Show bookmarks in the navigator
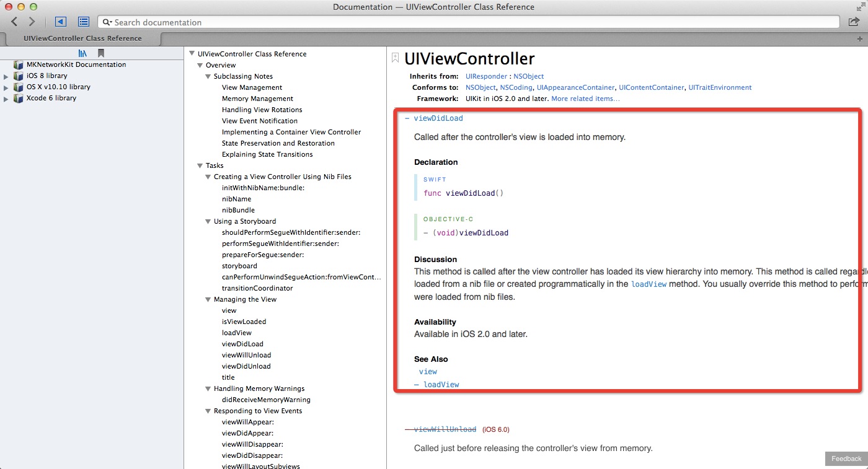This screenshot has height=469, width=868. (101, 53)
